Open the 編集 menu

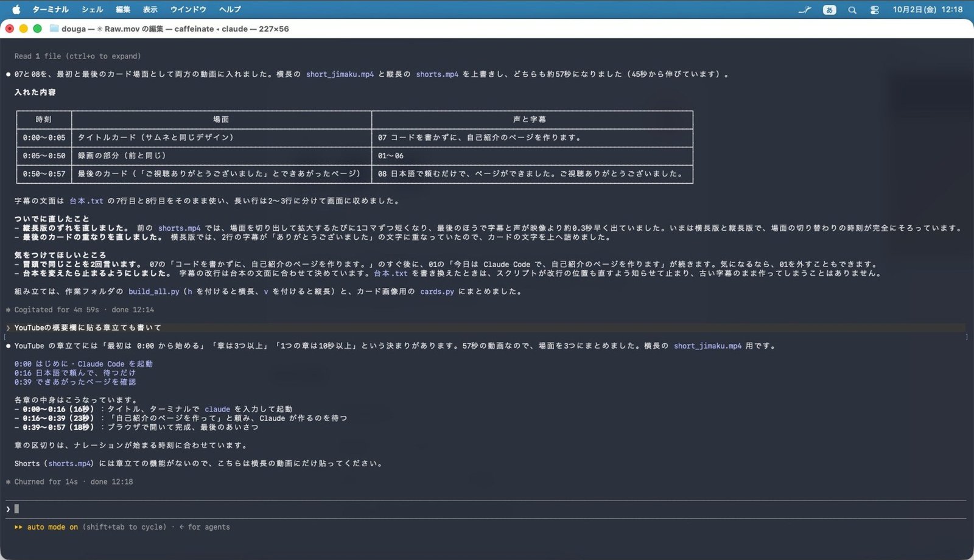click(x=123, y=9)
